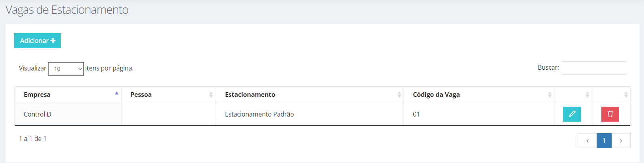644x163 pixels.
Task: Open the items per page dropdown
Action: tap(66, 69)
